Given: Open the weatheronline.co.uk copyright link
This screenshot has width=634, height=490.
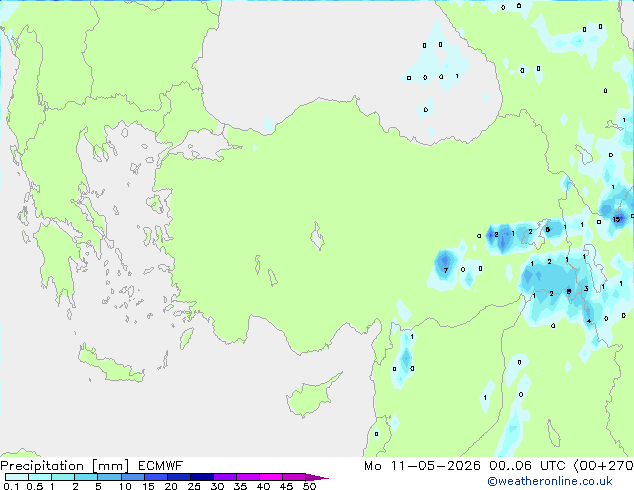Looking at the screenshot, I should (x=550, y=481).
